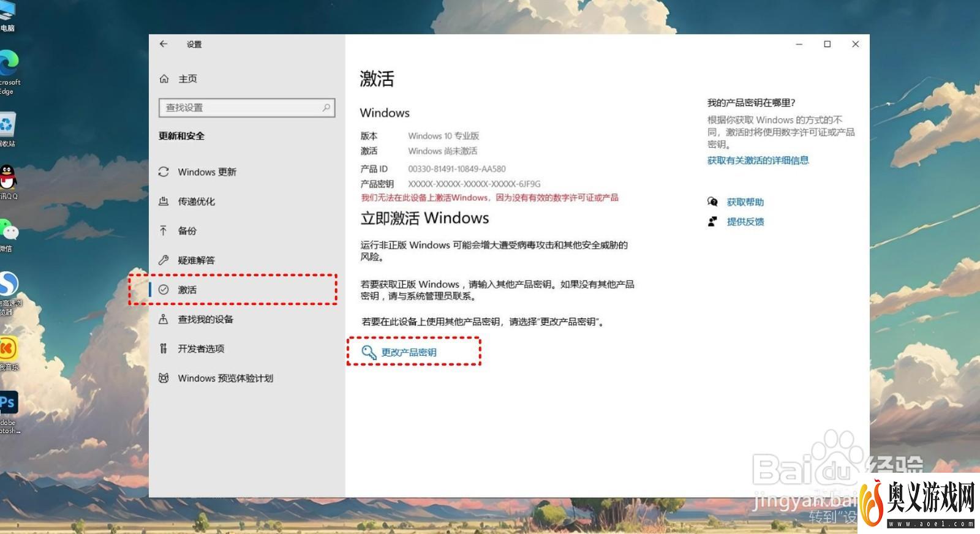The height and width of the screenshot is (534, 980).
Task: Click the 疑难解答 wrench icon
Action: [x=164, y=260]
